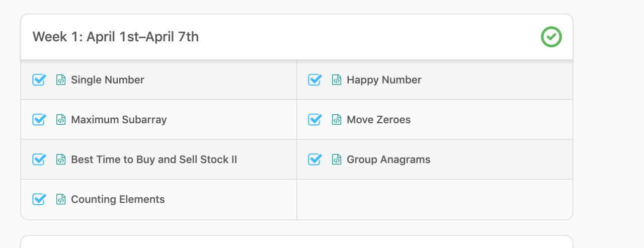Uncheck the Single Number checkbox
This screenshot has height=248, width=644.
point(39,79)
